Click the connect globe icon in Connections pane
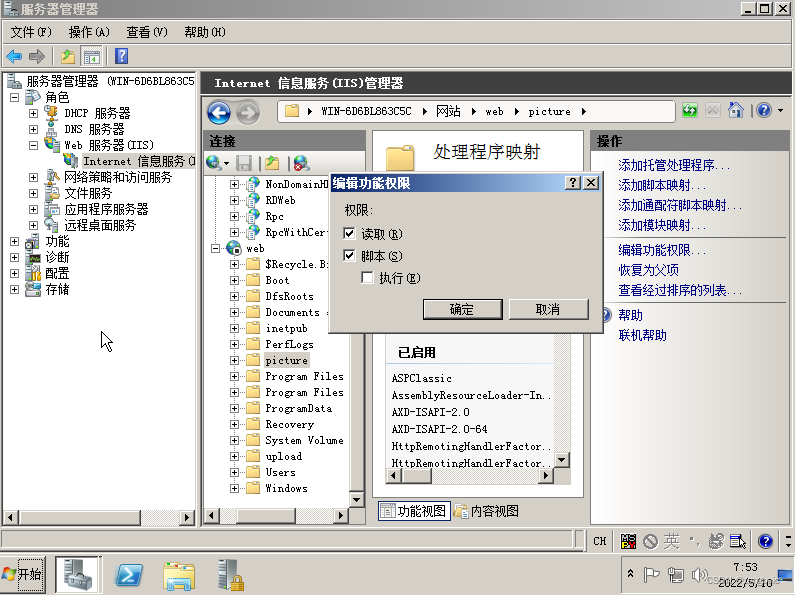 [x=213, y=163]
